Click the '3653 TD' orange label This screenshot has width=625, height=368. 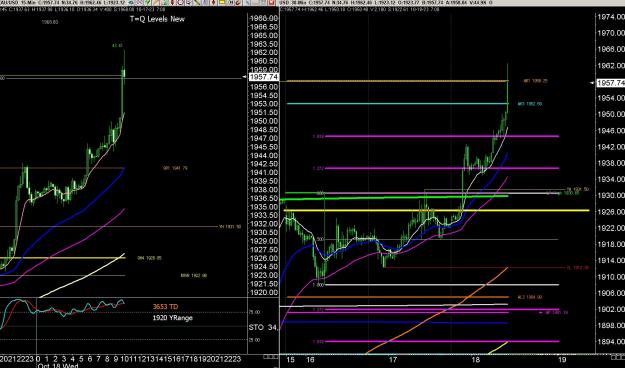(165, 307)
